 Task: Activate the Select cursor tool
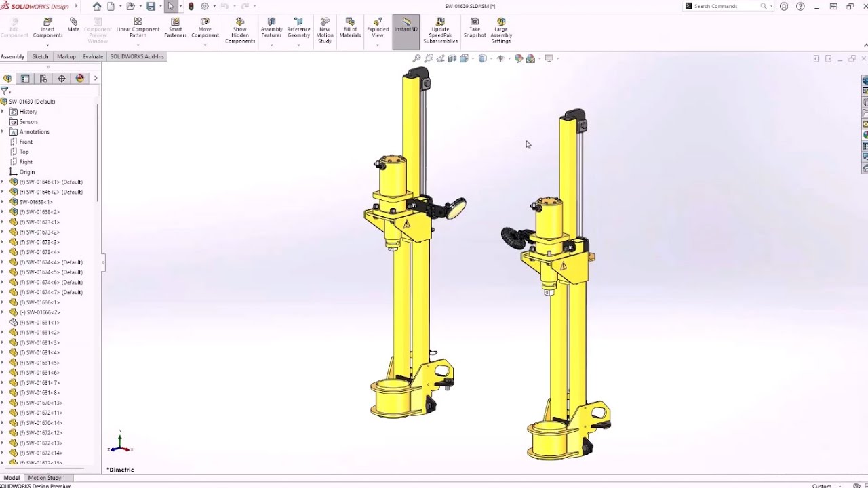171,6
